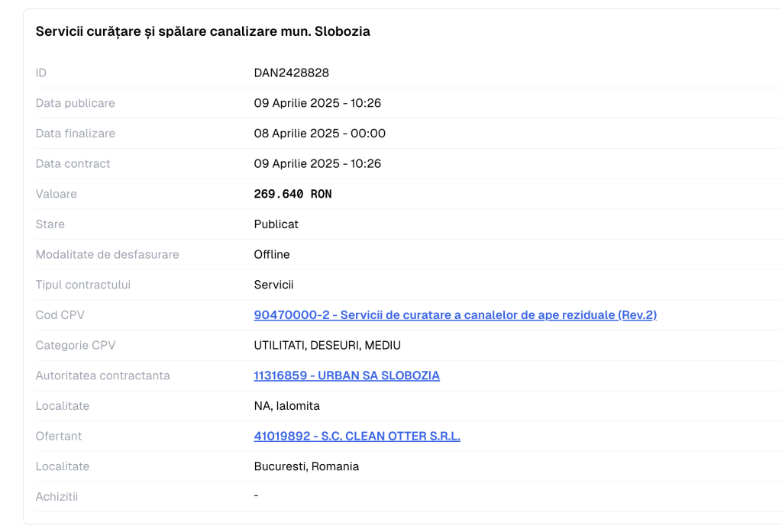Click the Data contract row label
Viewport: 782px width, 532px height.
[x=73, y=163]
